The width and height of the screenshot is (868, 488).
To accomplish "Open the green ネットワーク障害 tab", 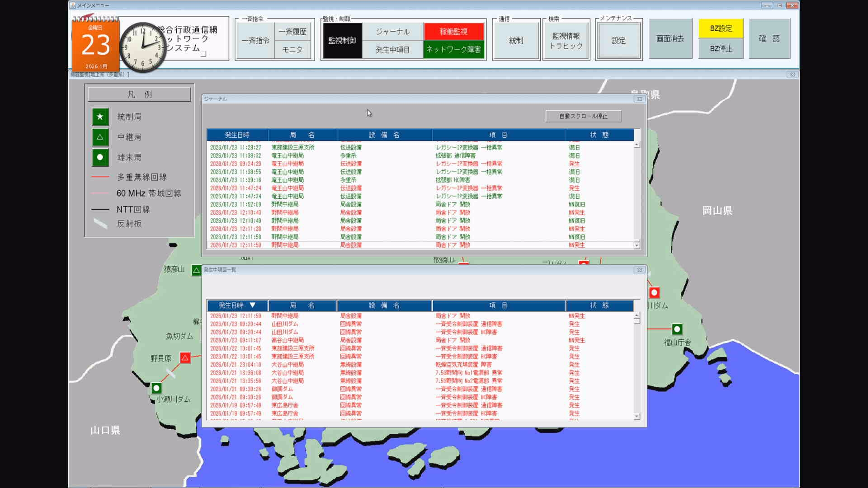I will [453, 50].
